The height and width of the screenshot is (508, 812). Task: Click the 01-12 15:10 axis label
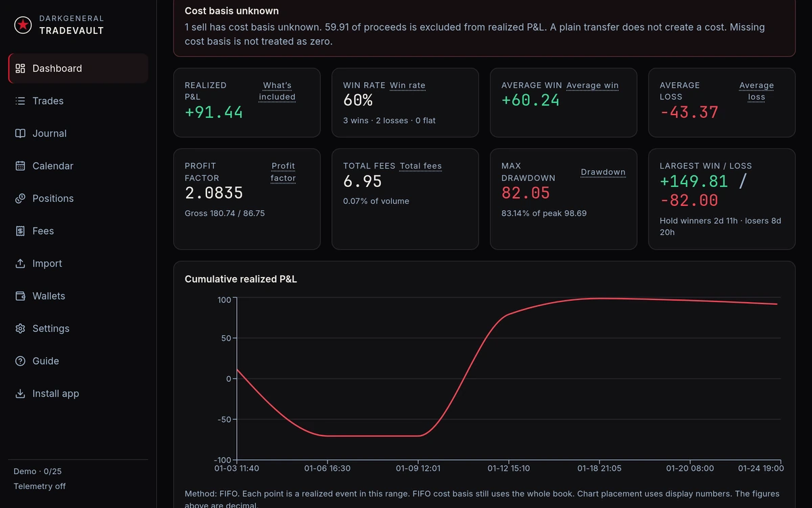pos(509,468)
